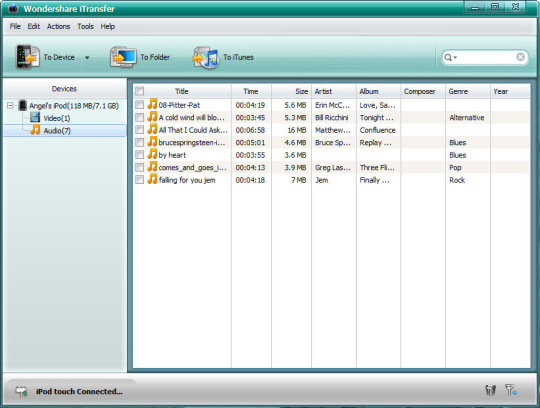Click the trash delete icon in status bar

[x=490, y=390]
